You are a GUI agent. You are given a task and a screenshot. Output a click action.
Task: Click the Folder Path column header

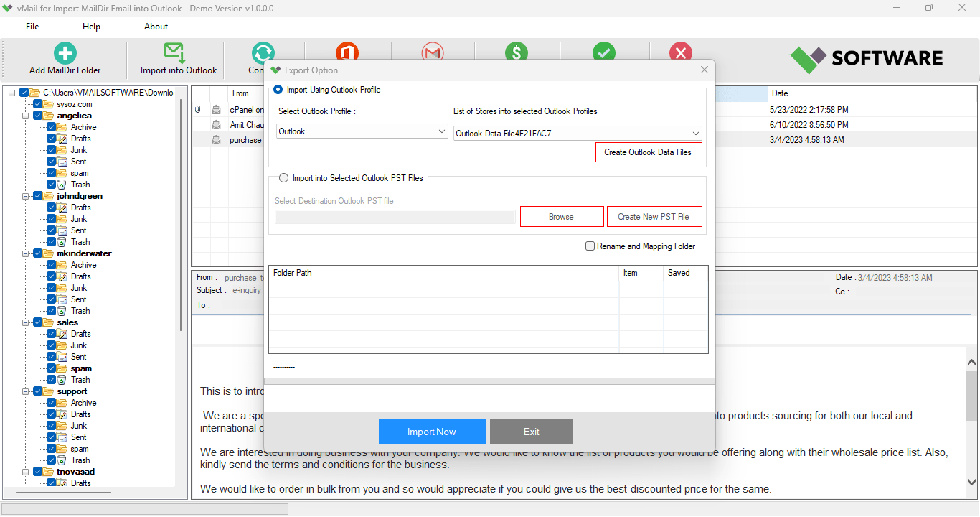click(x=443, y=273)
